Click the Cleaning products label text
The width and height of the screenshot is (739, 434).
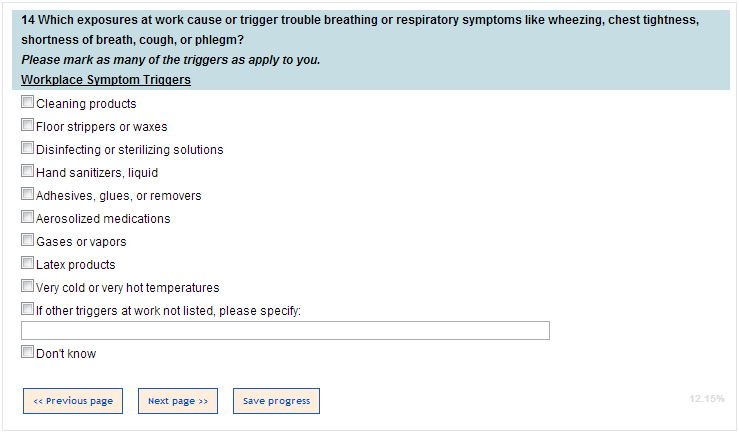pyautogui.click(x=86, y=104)
